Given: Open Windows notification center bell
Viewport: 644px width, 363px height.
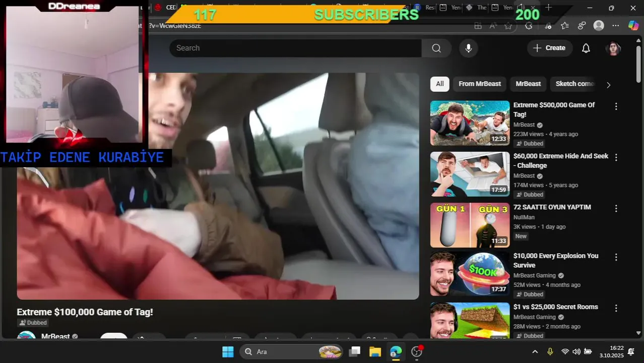Looking at the screenshot, I should [x=631, y=352].
